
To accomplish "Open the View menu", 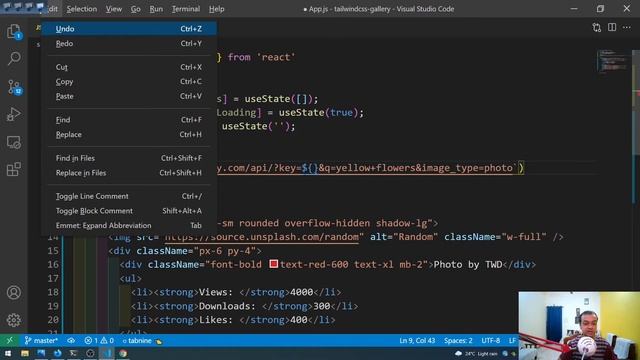I will tap(113, 9).
